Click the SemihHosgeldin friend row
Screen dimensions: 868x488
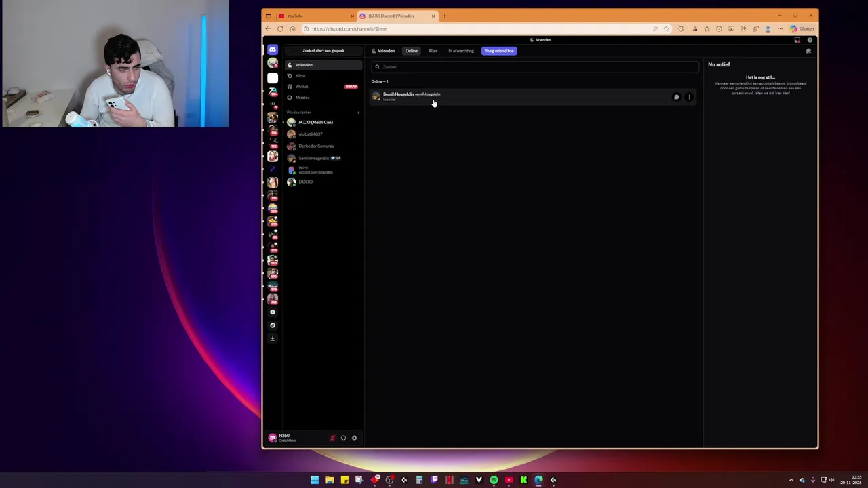coord(534,97)
